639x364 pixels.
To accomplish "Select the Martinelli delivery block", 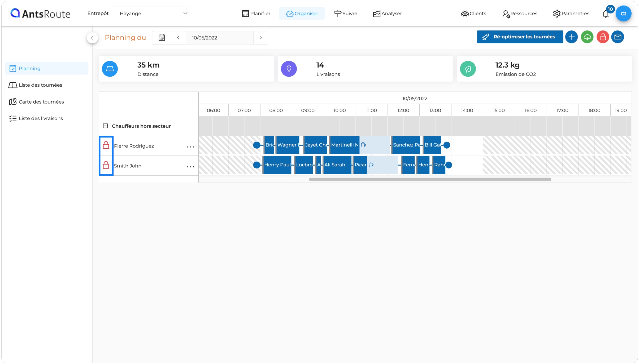I will pos(345,145).
